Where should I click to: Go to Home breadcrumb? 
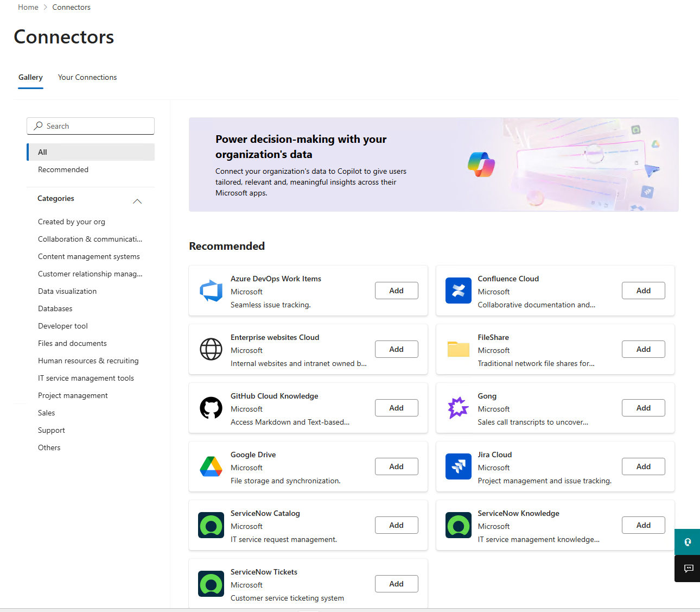pyautogui.click(x=28, y=7)
